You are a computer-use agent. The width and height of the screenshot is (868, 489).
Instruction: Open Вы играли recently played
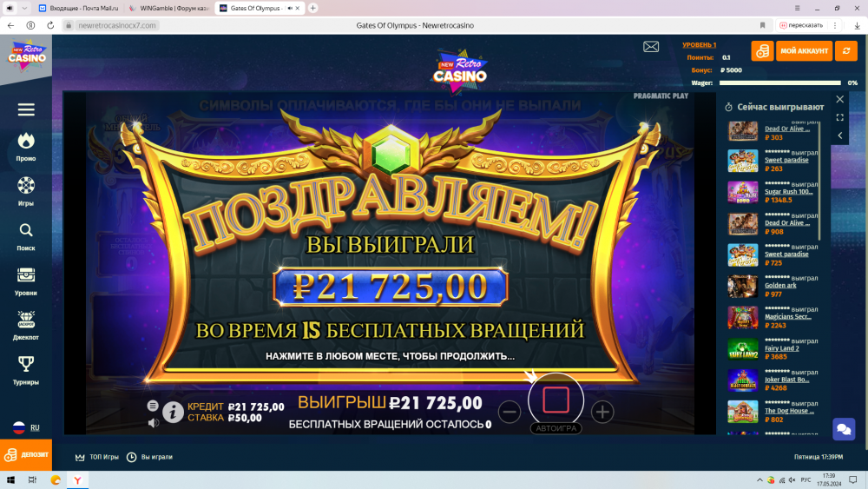coord(149,457)
